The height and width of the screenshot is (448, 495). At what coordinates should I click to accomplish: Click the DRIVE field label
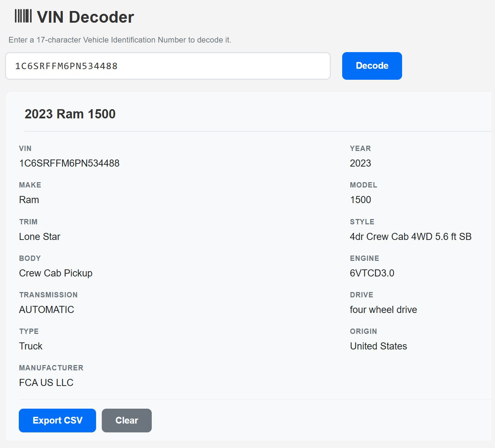point(362,295)
